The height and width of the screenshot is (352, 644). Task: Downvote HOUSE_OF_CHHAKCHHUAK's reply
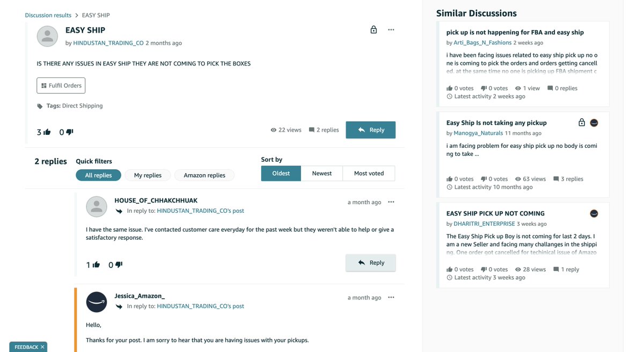[x=119, y=264]
